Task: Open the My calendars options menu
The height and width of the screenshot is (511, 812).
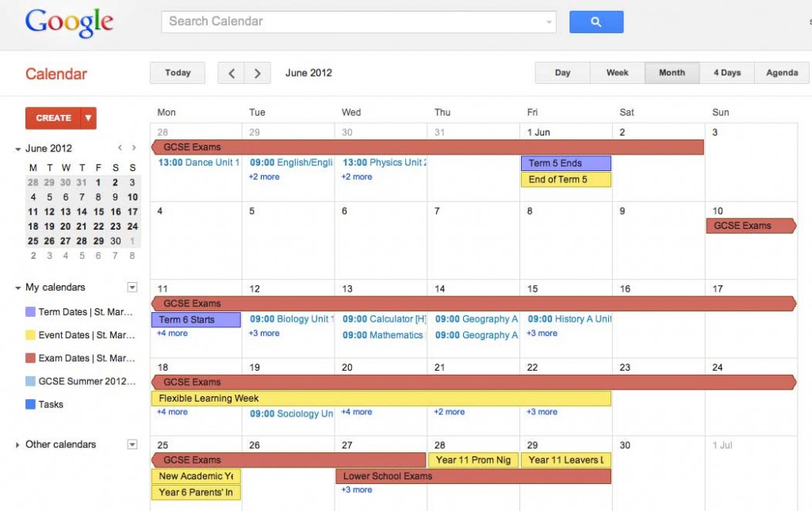Action: tap(132, 287)
